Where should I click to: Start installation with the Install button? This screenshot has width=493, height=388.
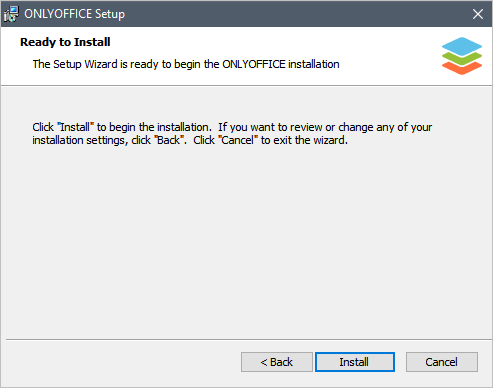pos(355,362)
